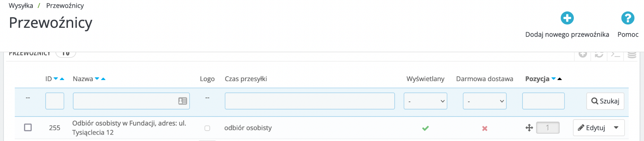This screenshot has width=644, height=141.
Task: Click Przewoźnicy breadcrumb item
Action: tap(65, 6)
